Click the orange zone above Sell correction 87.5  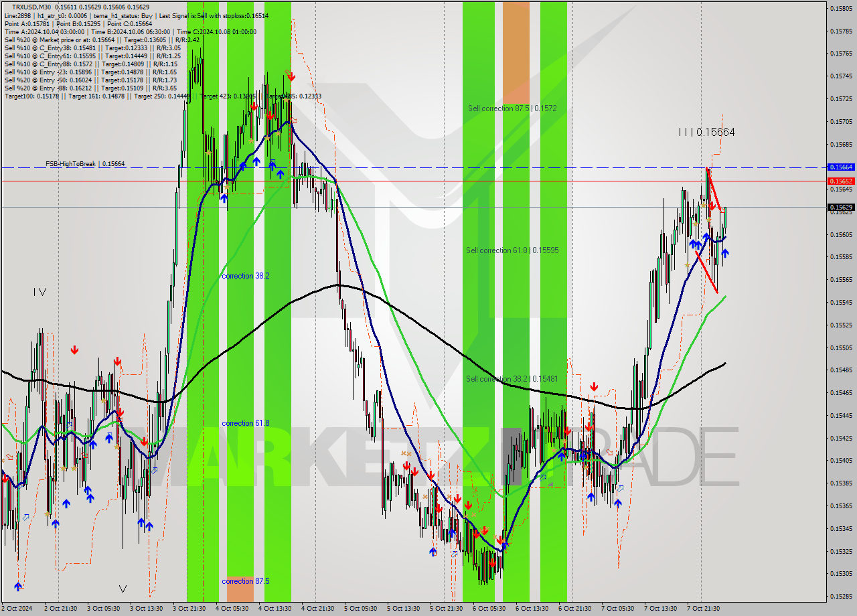(516, 52)
